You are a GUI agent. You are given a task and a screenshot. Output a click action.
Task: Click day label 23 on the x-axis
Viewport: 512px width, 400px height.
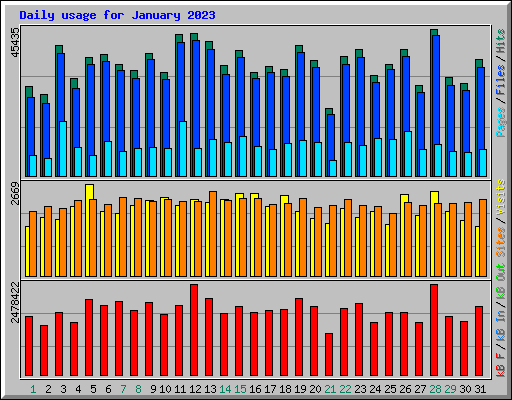point(360,389)
